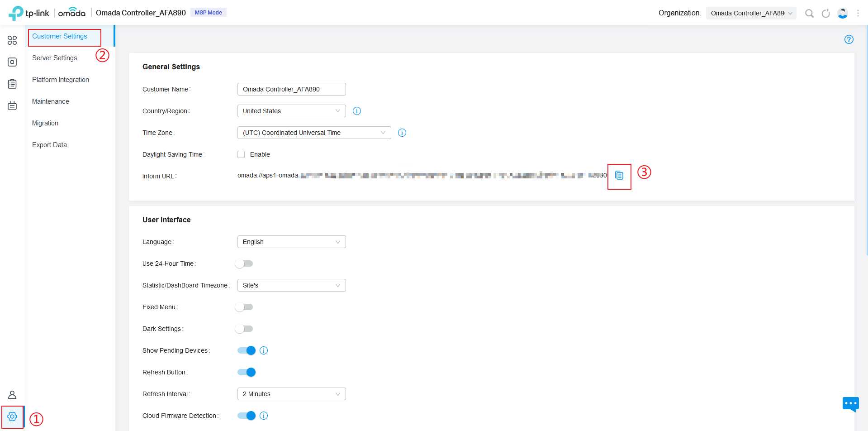Viewport: 868px width, 431px height.
Task: Click the Omada Controller_AFA890 header title
Action: pyautogui.click(x=141, y=13)
